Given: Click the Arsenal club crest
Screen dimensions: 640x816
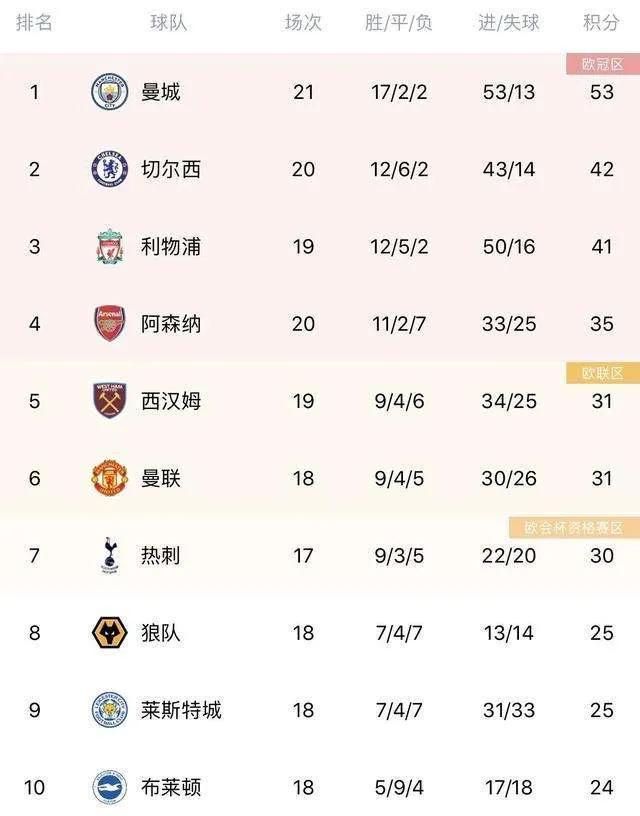Looking at the screenshot, I should pos(109,323).
